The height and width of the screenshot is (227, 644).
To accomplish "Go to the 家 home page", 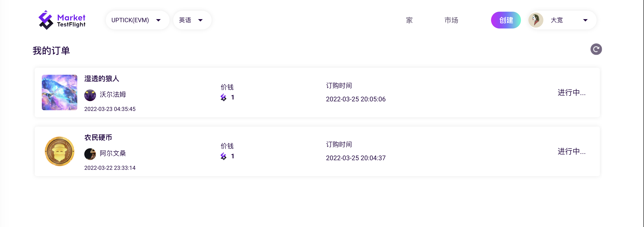I will pos(409,20).
